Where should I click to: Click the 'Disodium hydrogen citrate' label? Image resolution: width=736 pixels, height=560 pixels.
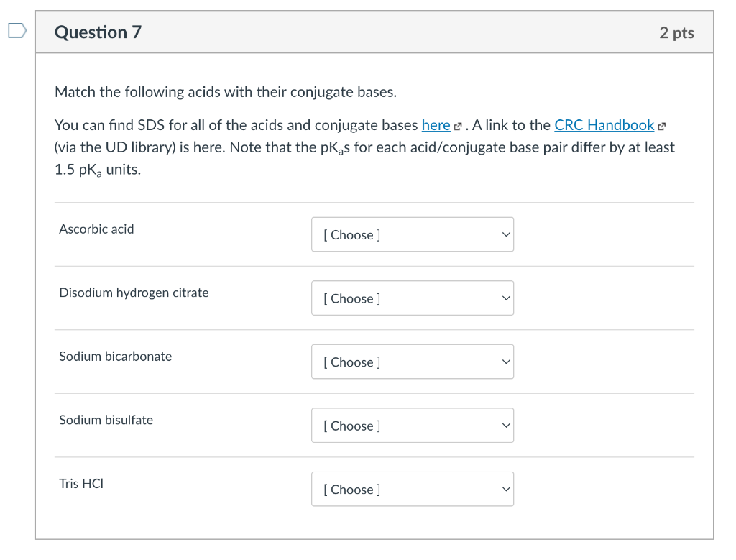pos(134,293)
